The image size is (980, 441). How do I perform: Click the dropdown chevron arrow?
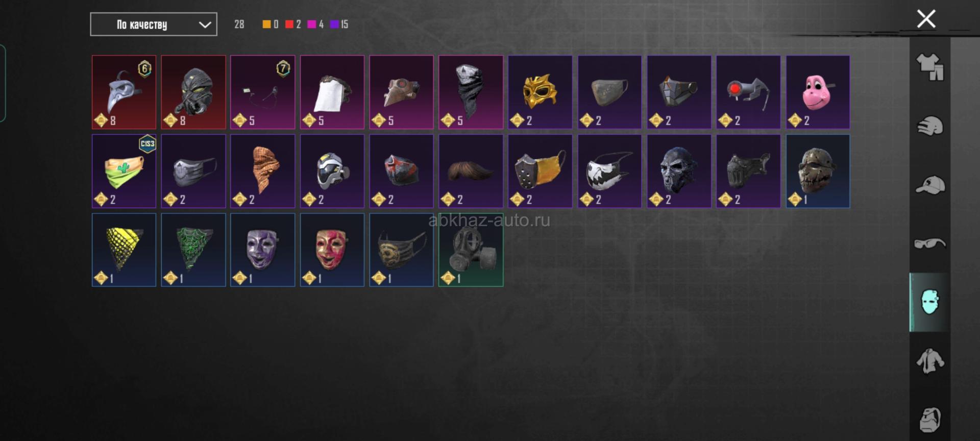point(205,24)
